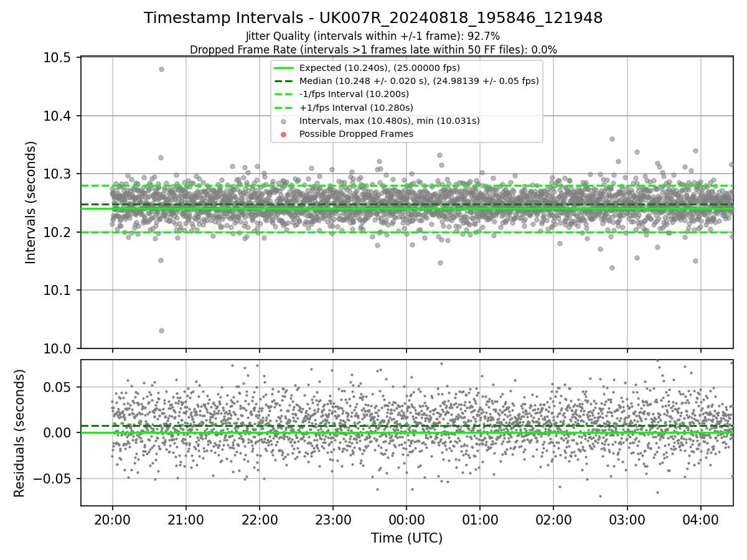Click the x-axis tick label '01:00'

coord(480,519)
